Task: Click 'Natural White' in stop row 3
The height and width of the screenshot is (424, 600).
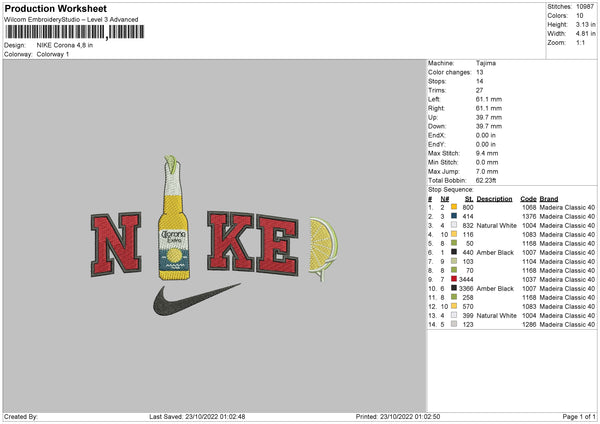Action: [x=497, y=226]
